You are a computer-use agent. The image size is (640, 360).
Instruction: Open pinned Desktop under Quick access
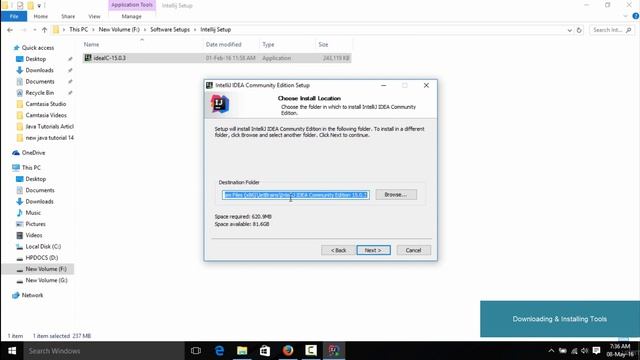point(36,59)
